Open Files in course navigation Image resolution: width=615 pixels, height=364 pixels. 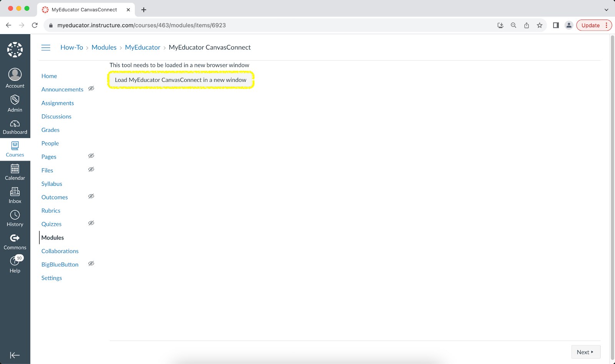point(47,170)
